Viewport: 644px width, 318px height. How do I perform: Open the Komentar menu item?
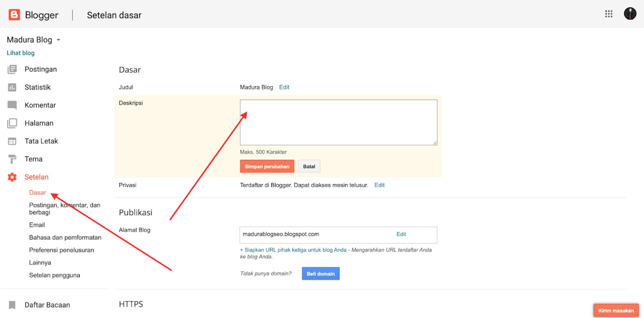coord(40,105)
